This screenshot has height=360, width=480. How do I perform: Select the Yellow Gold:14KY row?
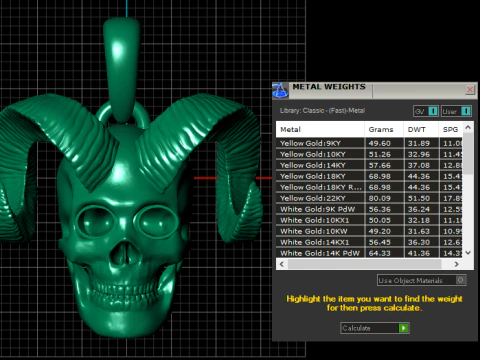click(369, 165)
